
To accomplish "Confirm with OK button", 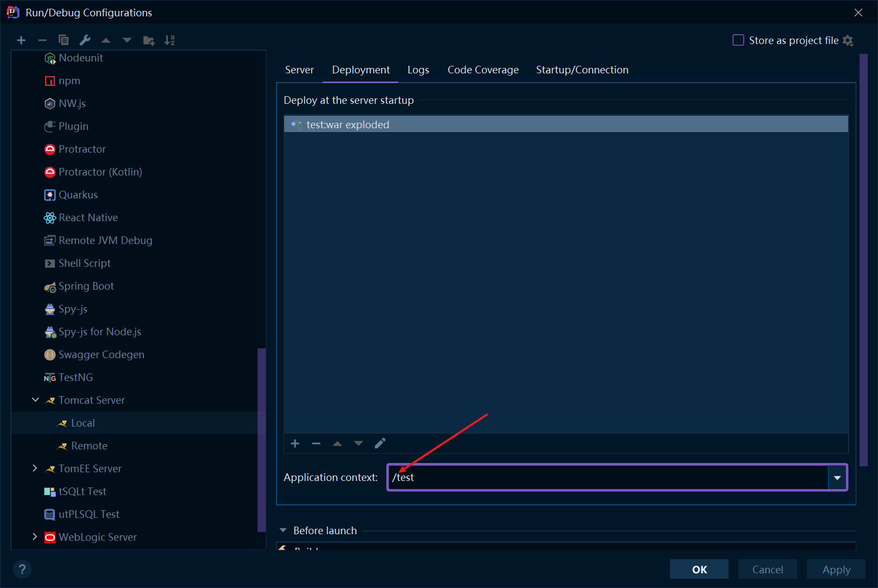I will [699, 569].
